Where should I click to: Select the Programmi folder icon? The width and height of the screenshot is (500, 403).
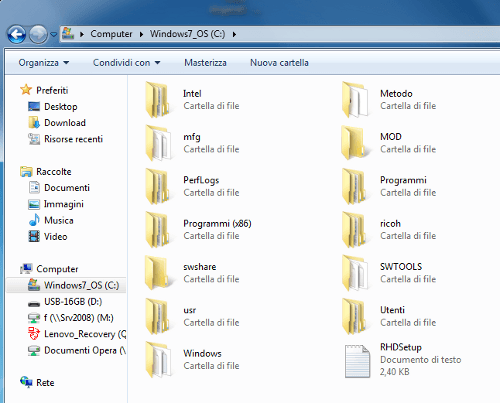354,187
